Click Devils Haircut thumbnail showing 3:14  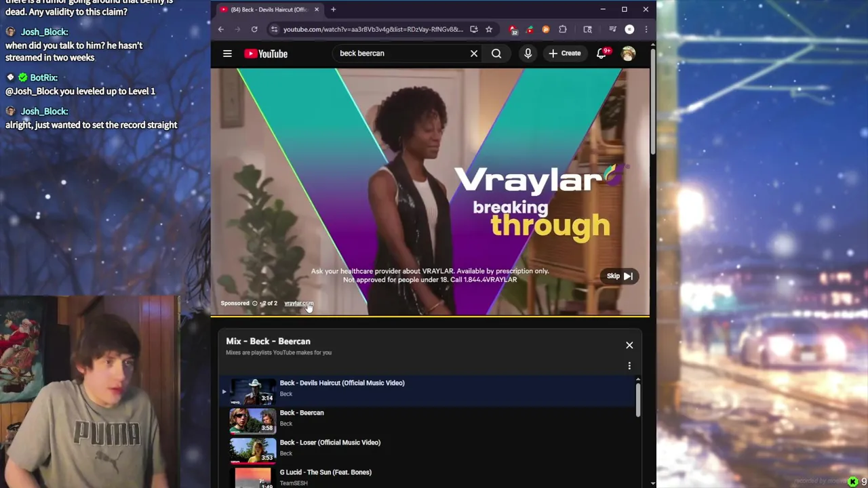(x=253, y=391)
